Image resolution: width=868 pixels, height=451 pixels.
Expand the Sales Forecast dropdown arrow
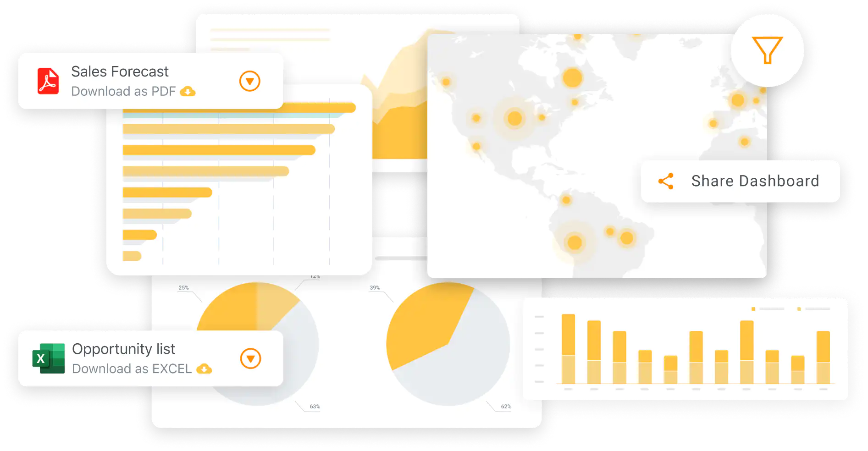tap(250, 81)
